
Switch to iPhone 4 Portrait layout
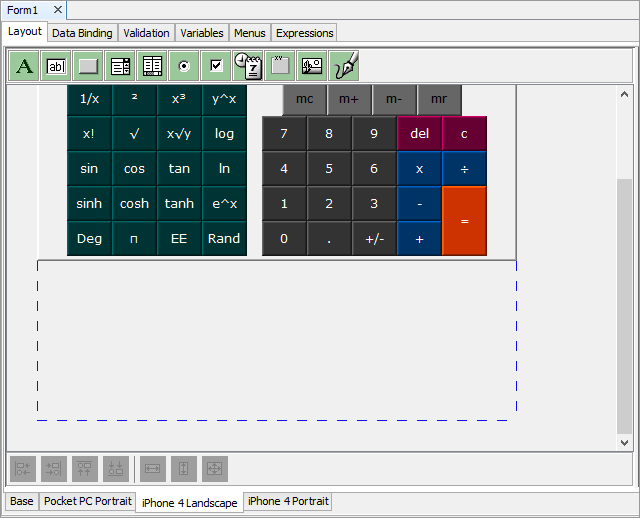288,502
